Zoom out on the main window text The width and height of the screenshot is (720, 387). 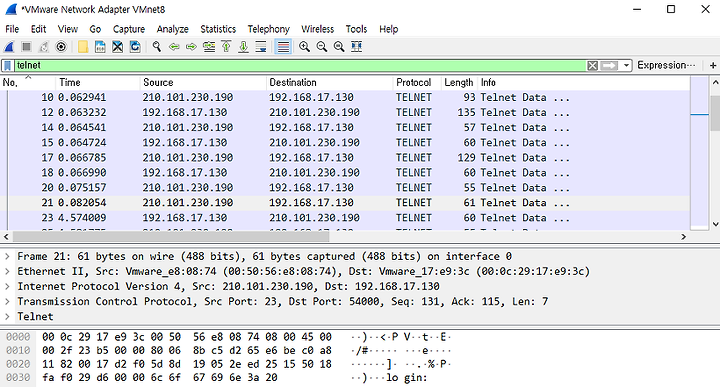321,47
